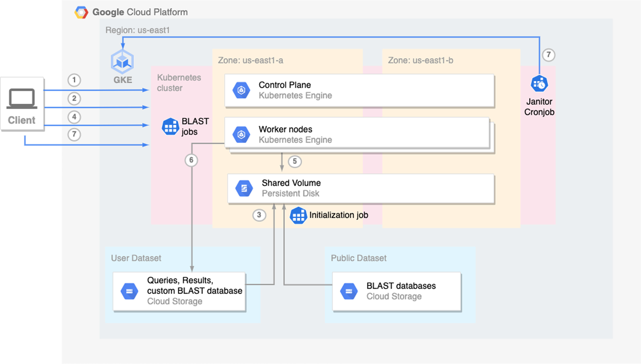Screen dimensions: 641x364
Task: Click the Cloud Storage icon for Queries, Results
Action: [x=129, y=291]
